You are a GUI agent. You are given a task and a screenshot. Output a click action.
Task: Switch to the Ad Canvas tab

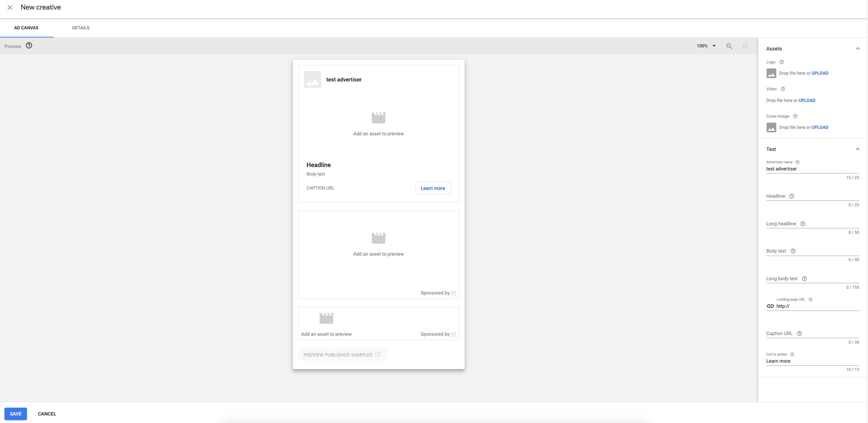[26, 28]
